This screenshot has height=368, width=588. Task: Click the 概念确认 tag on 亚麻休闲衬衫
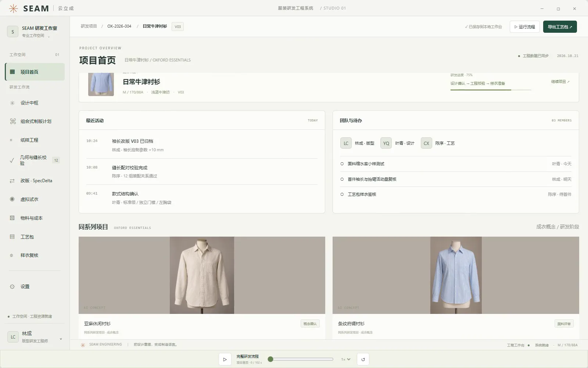(310, 324)
